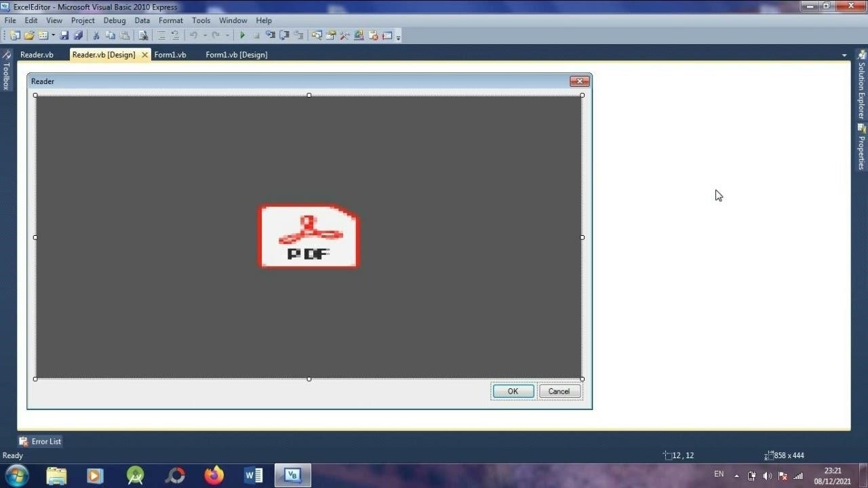
Task: Open Firefox from the taskbar
Action: (x=214, y=476)
